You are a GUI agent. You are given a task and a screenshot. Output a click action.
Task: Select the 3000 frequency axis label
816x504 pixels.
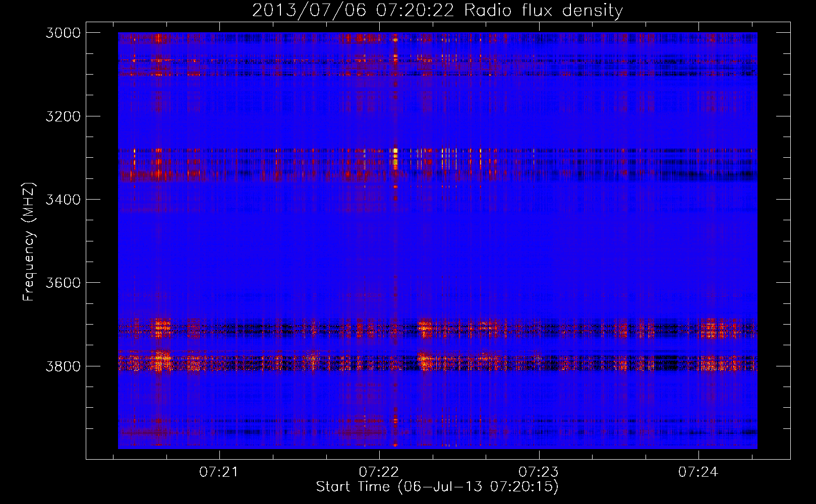point(63,33)
